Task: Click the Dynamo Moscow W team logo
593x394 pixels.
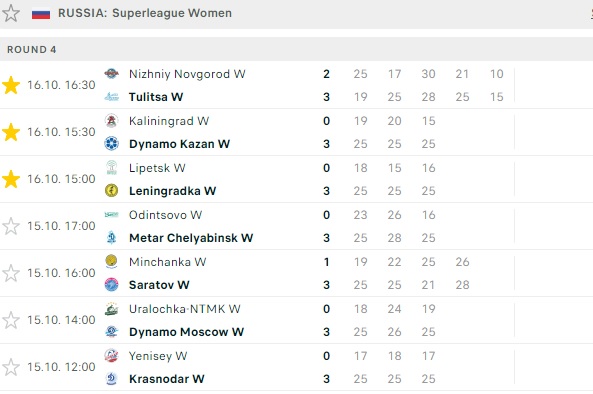Action: coord(112,332)
